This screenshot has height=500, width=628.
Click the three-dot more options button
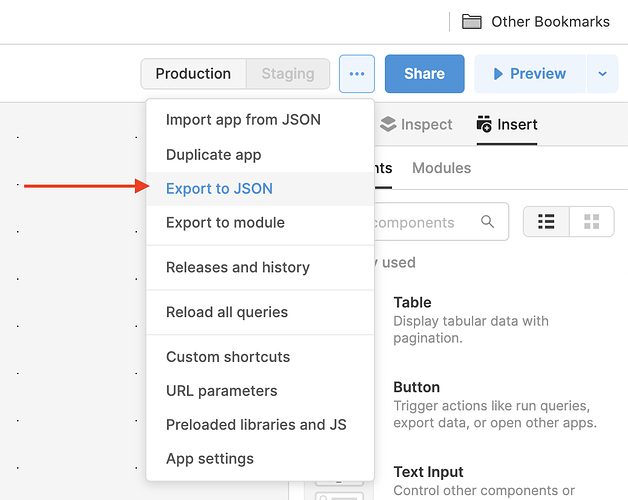click(357, 74)
